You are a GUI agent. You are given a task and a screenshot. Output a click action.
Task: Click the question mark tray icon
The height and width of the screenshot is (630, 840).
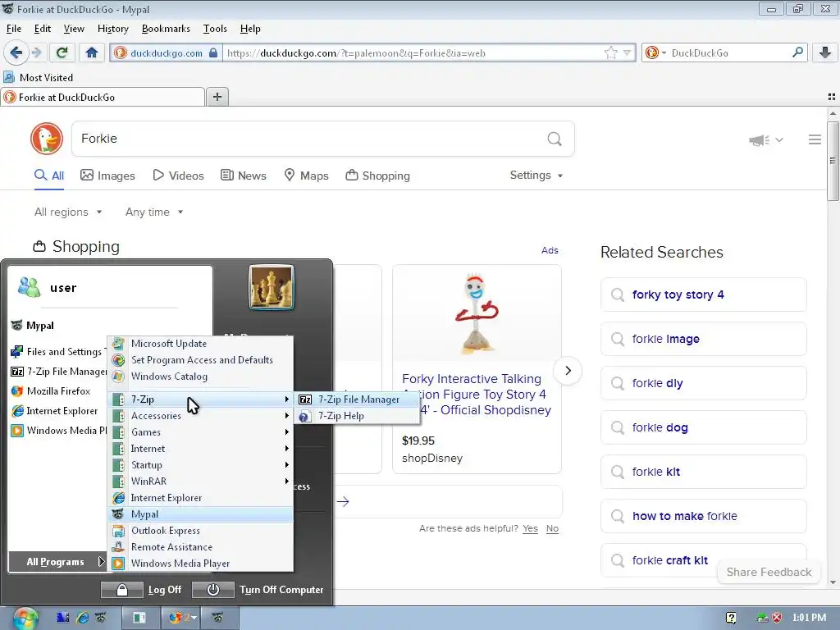point(731,618)
